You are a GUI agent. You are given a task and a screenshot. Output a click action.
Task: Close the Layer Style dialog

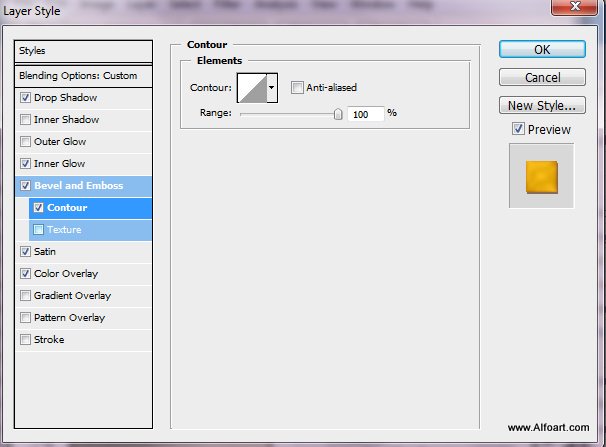575,7
